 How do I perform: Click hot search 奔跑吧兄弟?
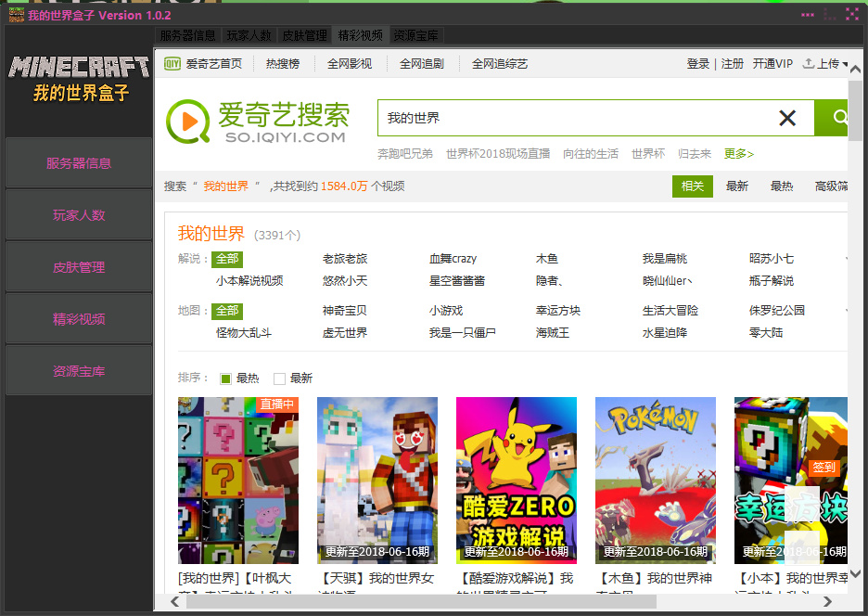[x=405, y=153]
